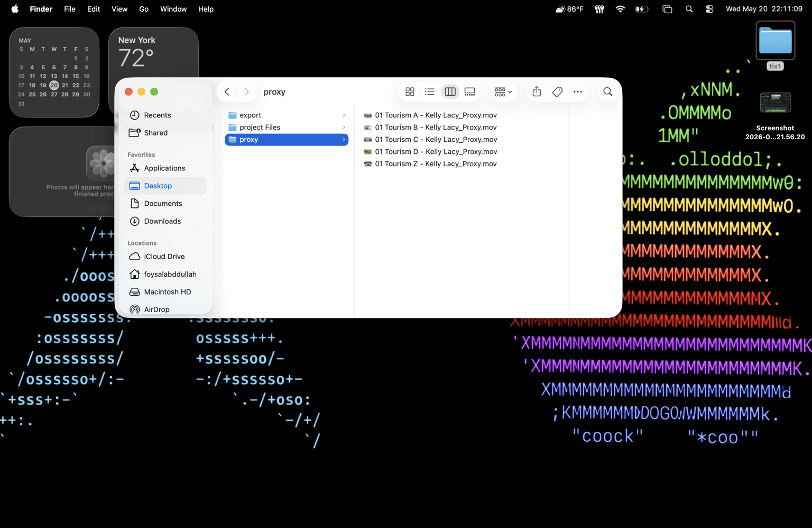
Task: Expand the project Files folder chevron
Action: coord(344,127)
